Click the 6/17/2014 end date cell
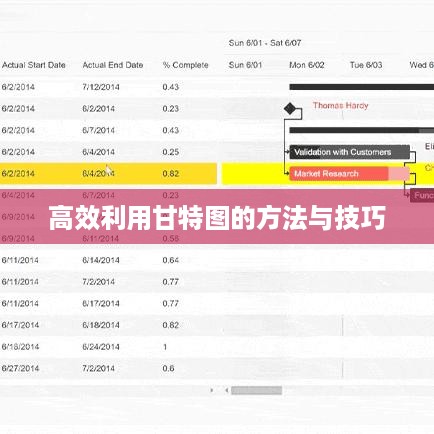 point(101,303)
